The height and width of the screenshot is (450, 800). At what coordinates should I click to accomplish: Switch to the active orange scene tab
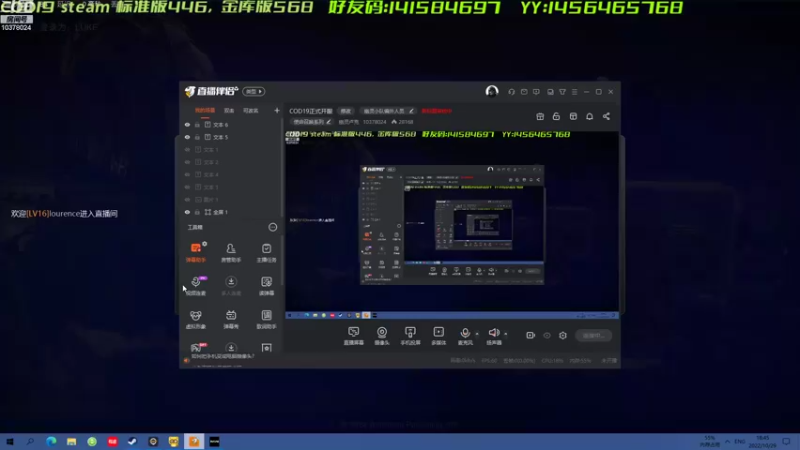[205, 111]
